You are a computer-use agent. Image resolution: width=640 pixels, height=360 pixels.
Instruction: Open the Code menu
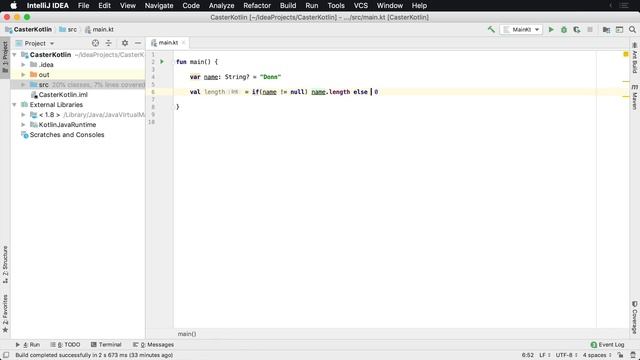click(x=191, y=6)
